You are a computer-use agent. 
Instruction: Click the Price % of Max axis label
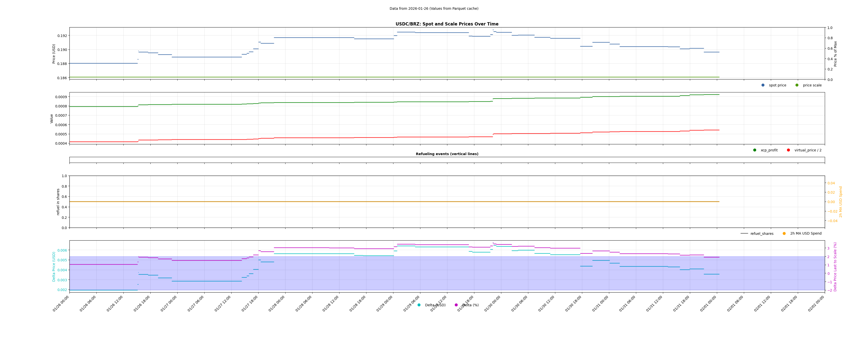pyautogui.click(x=835, y=53)
